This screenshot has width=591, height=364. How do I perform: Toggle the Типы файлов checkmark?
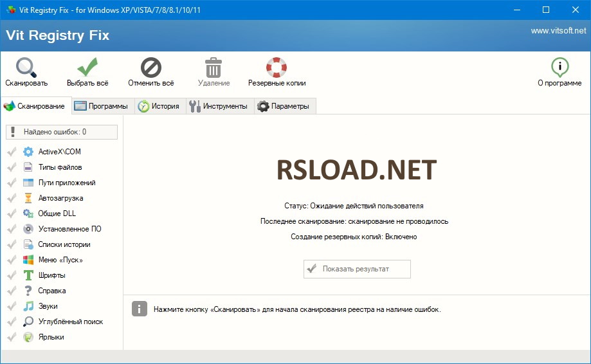tap(12, 167)
